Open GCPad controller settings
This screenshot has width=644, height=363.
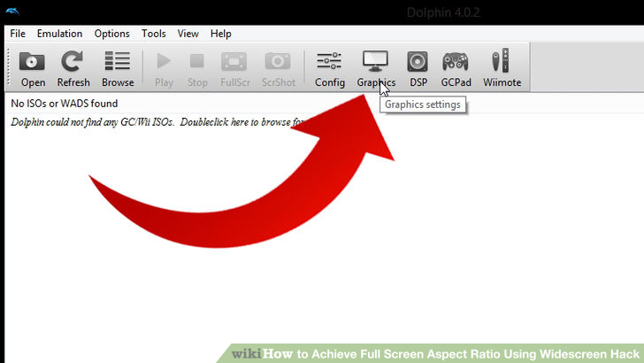pos(456,69)
